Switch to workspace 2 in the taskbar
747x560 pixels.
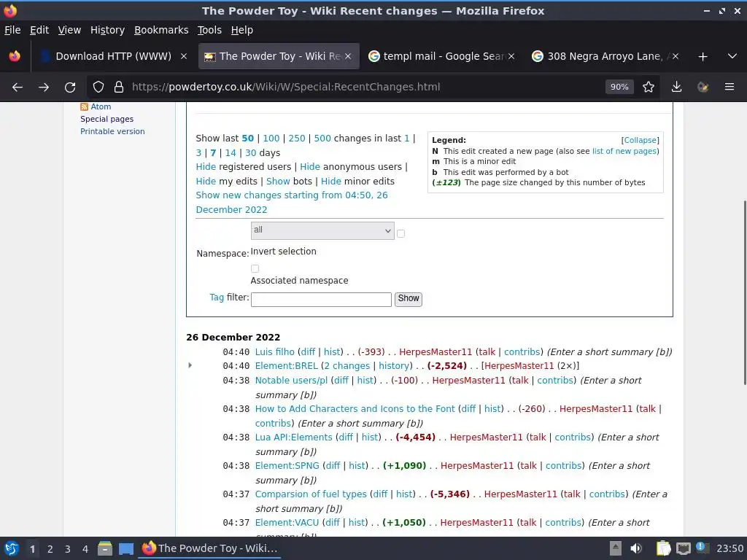pos(50,549)
